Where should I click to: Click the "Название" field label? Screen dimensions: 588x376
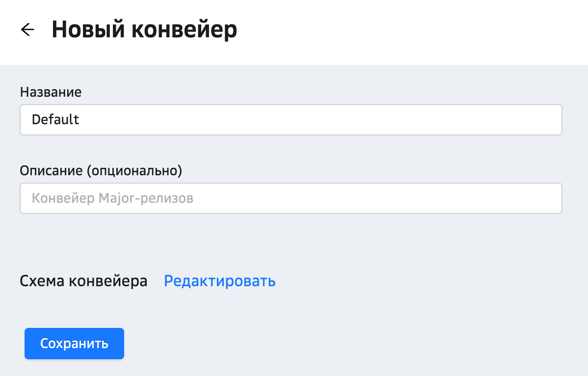[x=51, y=92]
